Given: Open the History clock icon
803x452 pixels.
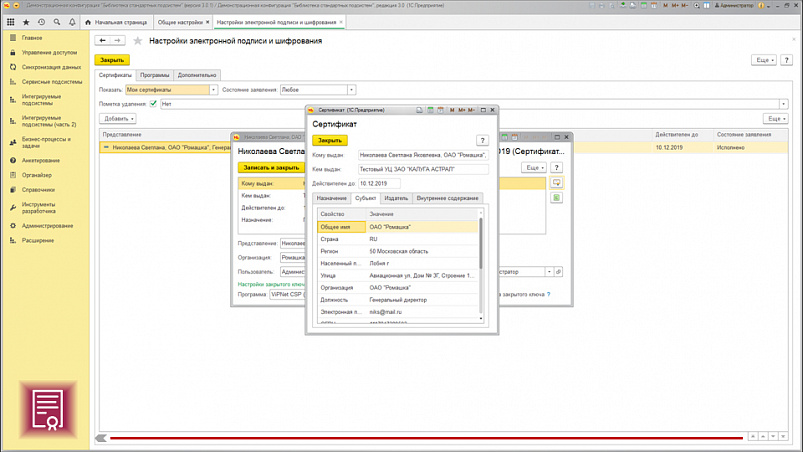Looking at the screenshot, I should [x=41, y=21].
